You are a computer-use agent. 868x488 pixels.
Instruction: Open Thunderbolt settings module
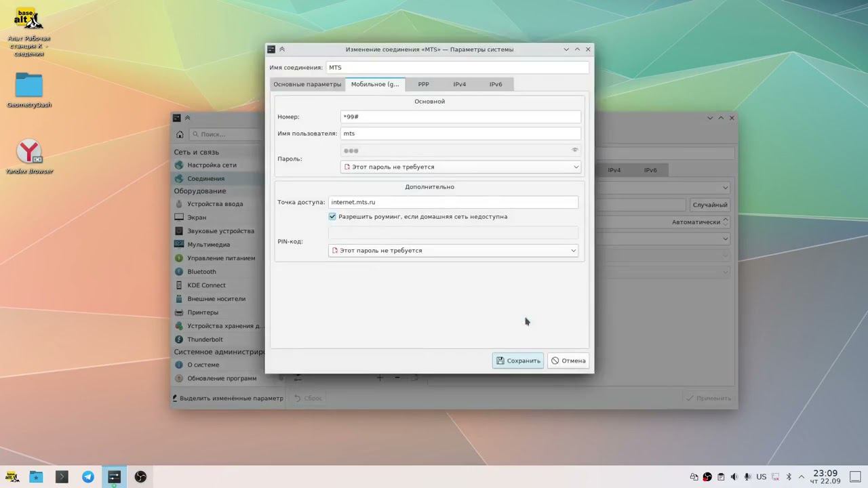[218, 340]
